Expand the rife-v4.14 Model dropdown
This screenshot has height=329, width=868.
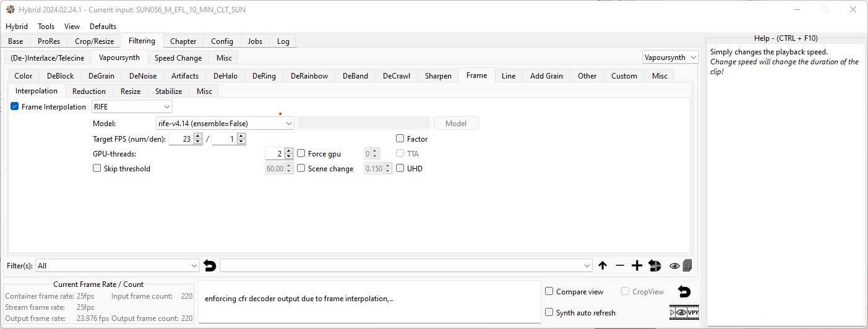point(225,124)
